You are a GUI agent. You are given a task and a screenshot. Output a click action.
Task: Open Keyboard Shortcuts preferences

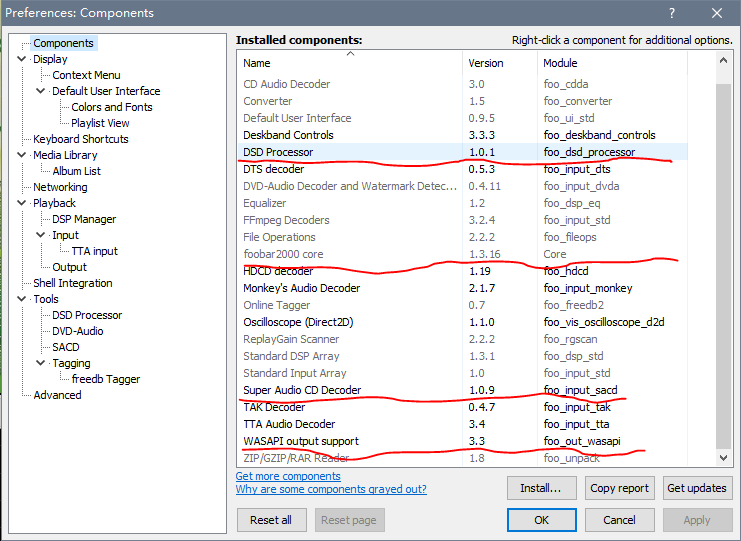click(80, 139)
